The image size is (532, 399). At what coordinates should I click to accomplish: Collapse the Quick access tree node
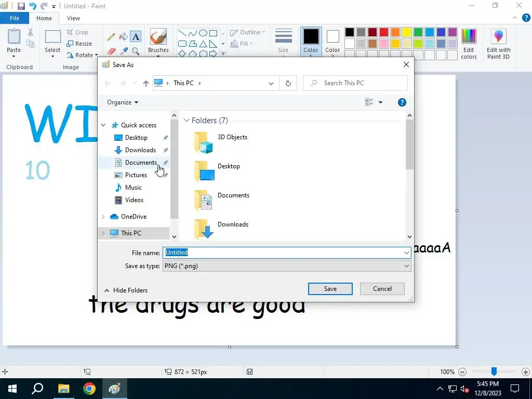pos(103,125)
